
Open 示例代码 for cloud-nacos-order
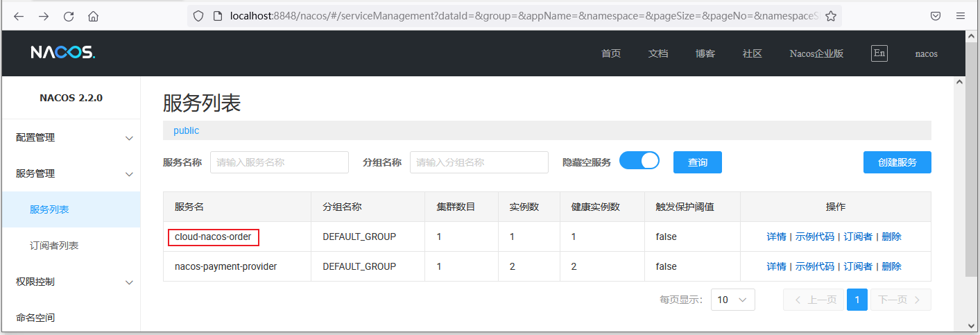pyautogui.click(x=815, y=237)
